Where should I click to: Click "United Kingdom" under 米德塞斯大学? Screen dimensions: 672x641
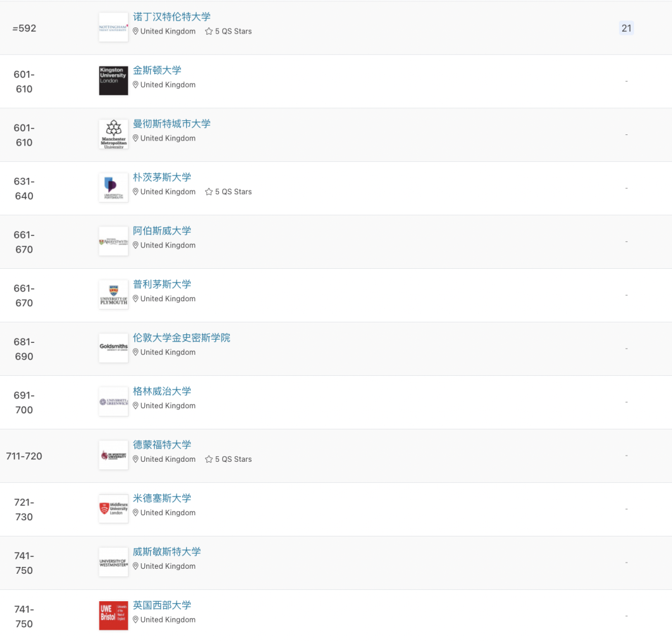point(168,513)
